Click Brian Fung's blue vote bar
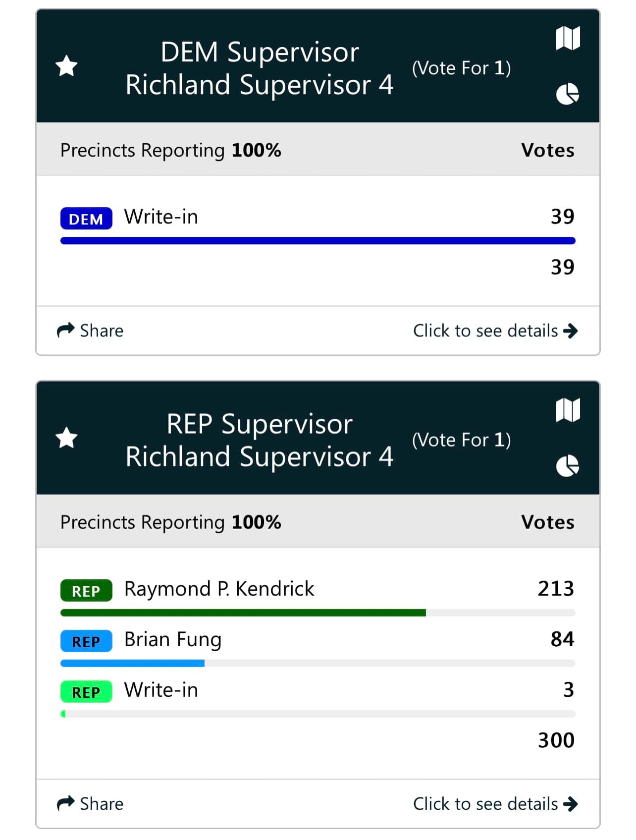The height and width of the screenshot is (840, 636). (x=132, y=663)
